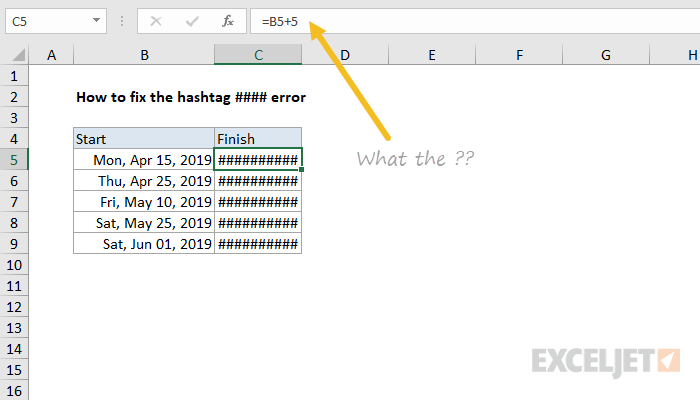Select row 14 header
The width and height of the screenshot is (700, 400).
click(14, 349)
